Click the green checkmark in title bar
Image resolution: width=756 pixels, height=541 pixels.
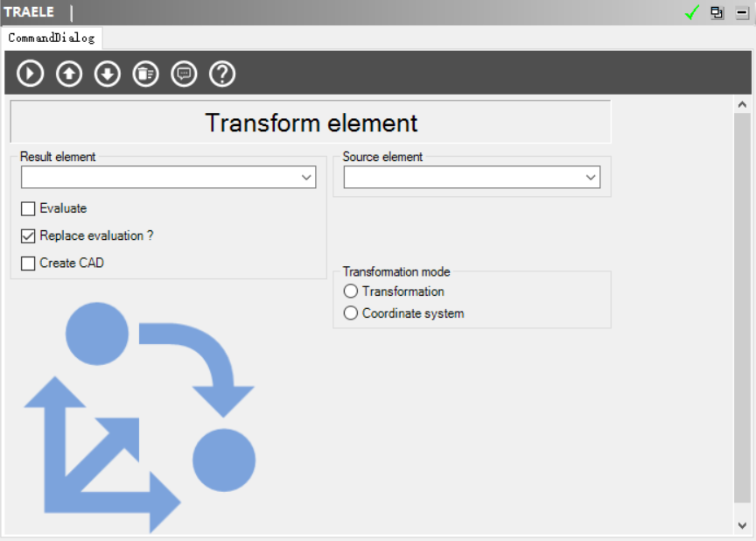692,12
